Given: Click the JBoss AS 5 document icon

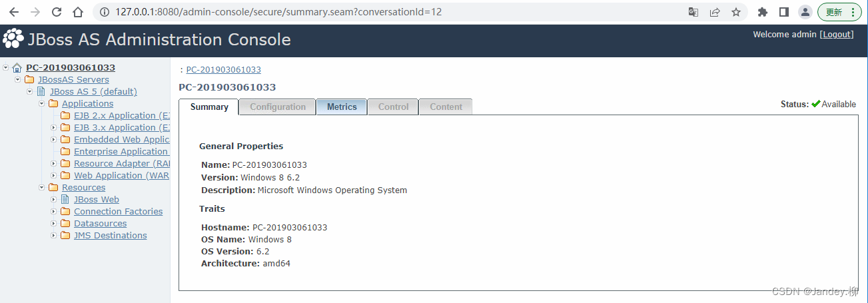Looking at the screenshot, I should click(41, 92).
